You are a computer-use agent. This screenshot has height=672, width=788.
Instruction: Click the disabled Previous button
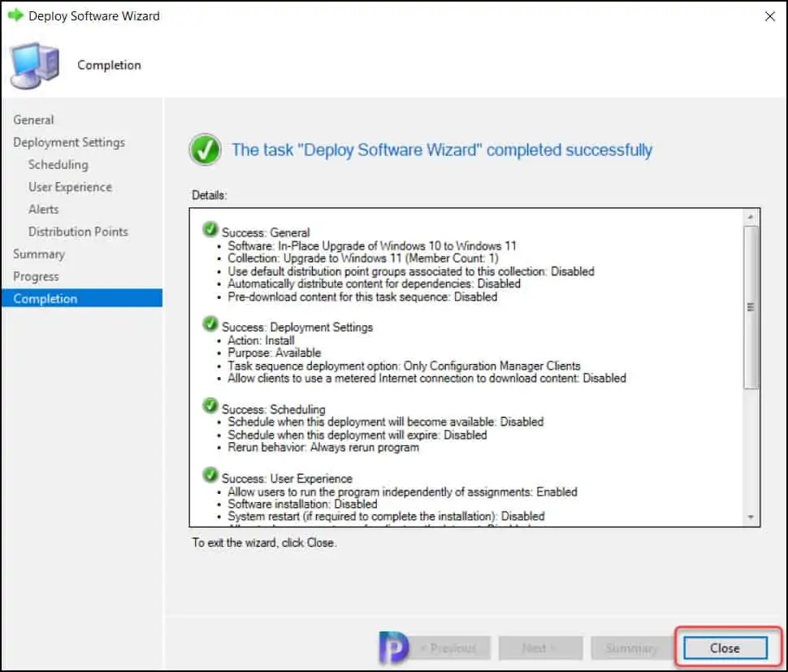pos(448,648)
